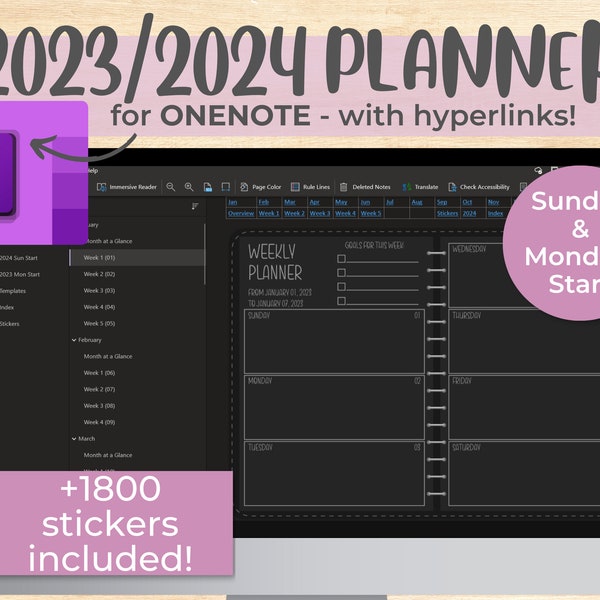Click inside the Monday 02 planner box
This screenshot has width=600, height=600.
click(334, 408)
